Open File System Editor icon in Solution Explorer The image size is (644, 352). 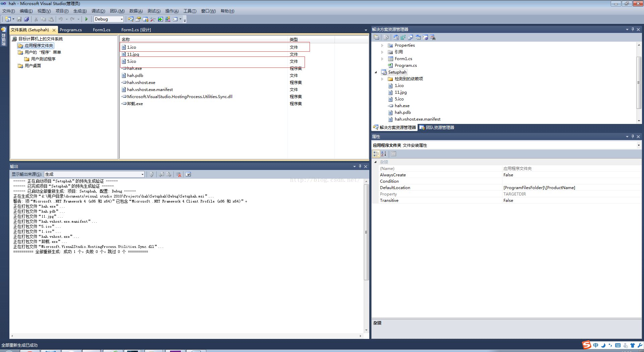396,37
